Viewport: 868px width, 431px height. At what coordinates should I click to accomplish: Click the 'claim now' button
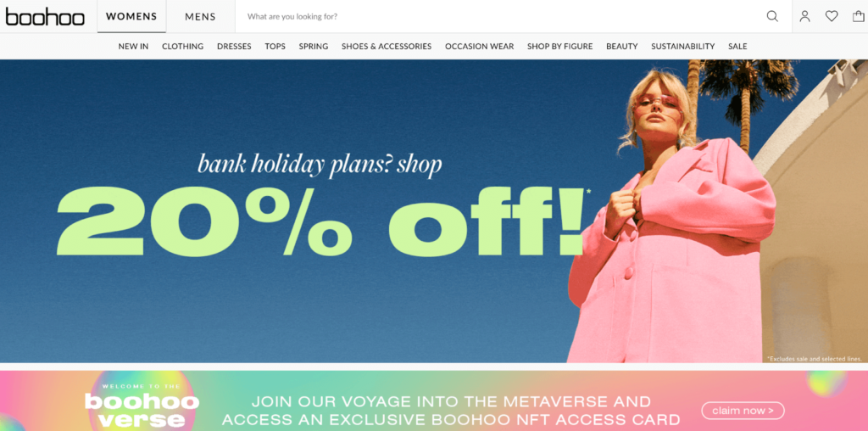tap(743, 411)
